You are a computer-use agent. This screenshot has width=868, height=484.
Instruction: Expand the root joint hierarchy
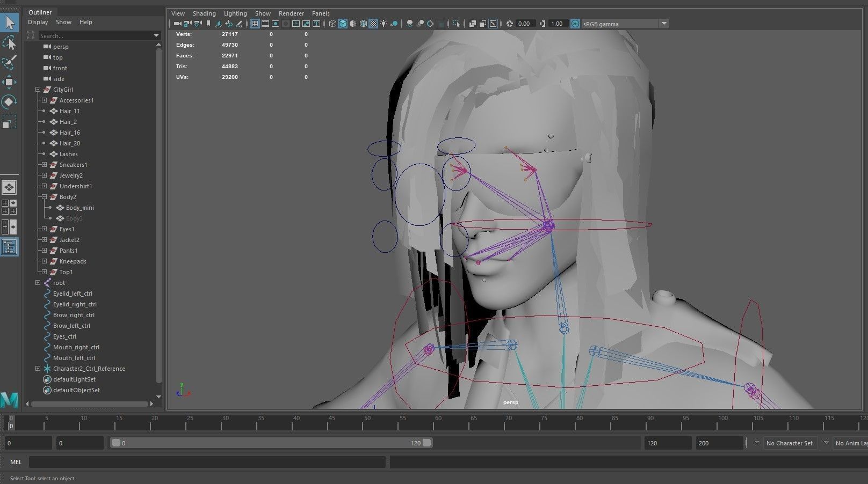point(38,283)
